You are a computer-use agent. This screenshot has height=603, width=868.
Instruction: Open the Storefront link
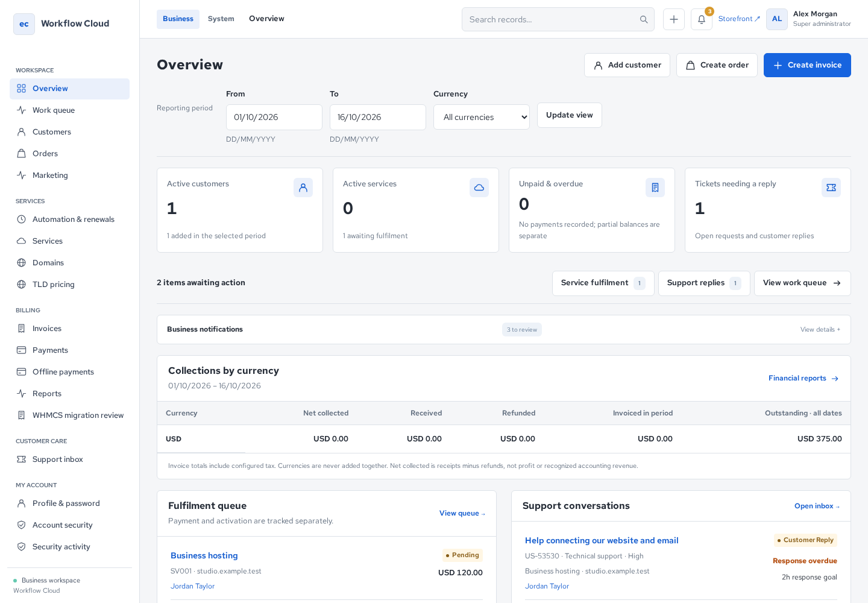pos(739,19)
